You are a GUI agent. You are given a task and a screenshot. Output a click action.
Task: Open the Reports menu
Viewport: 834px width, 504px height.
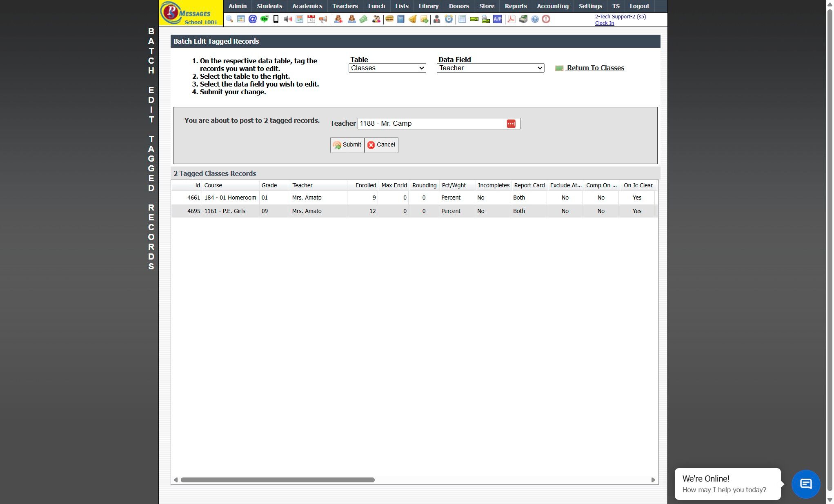pos(516,6)
